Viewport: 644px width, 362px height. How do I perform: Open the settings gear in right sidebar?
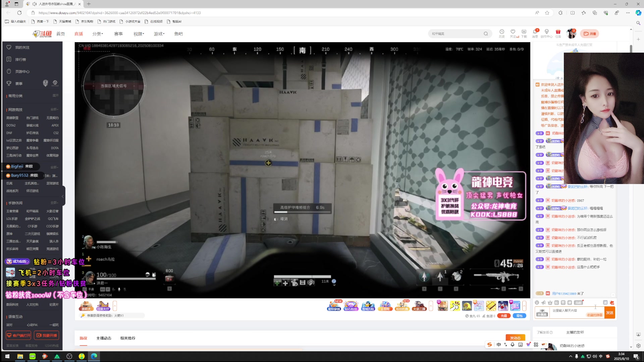[x=638, y=346]
